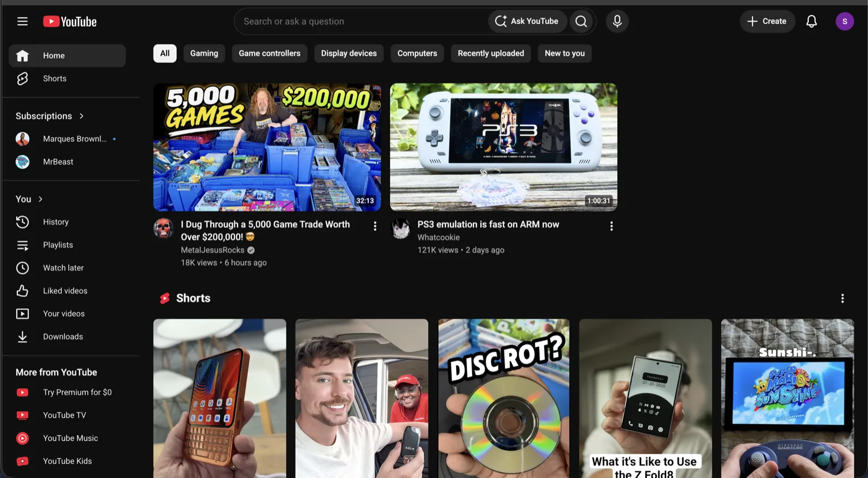Click the Create button

(x=767, y=21)
